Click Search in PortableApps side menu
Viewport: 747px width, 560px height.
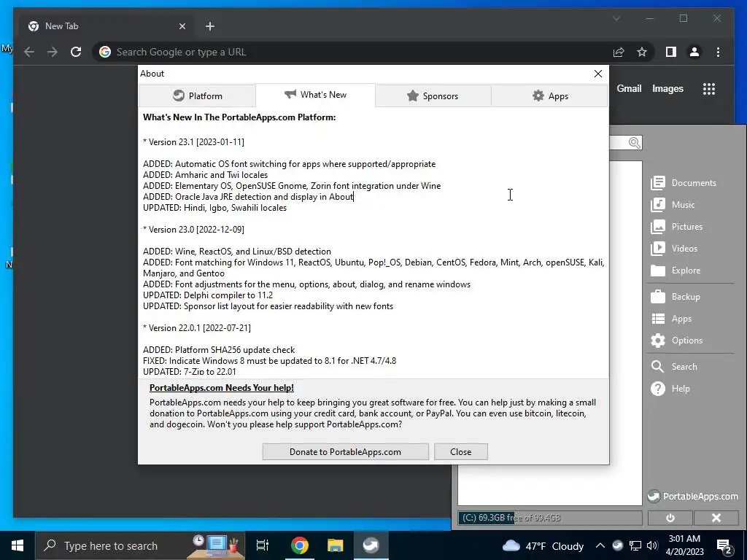(x=674, y=367)
